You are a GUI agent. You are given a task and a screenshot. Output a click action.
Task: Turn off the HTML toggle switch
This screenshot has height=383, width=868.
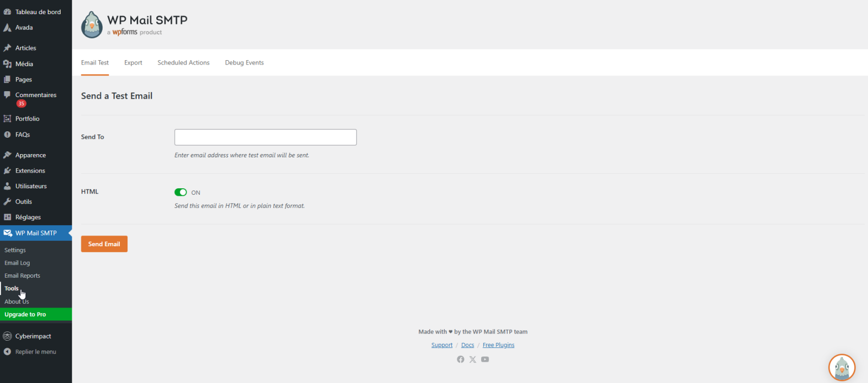tap(181, 193)
